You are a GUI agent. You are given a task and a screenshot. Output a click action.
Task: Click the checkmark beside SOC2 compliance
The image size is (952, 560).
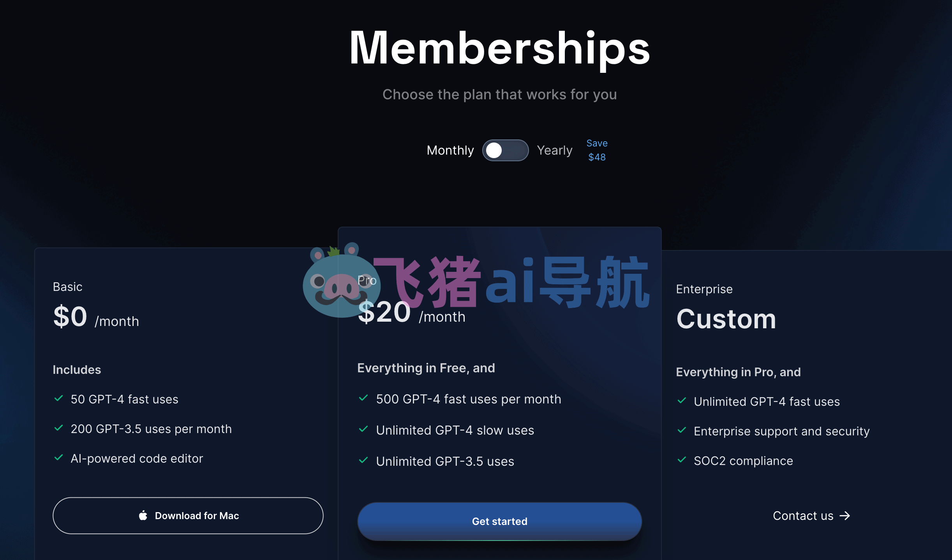[x=682, y=460]
